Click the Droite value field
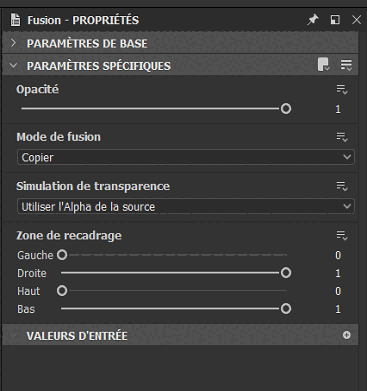Viewport: 367px width, 391px height. [338, 273]
